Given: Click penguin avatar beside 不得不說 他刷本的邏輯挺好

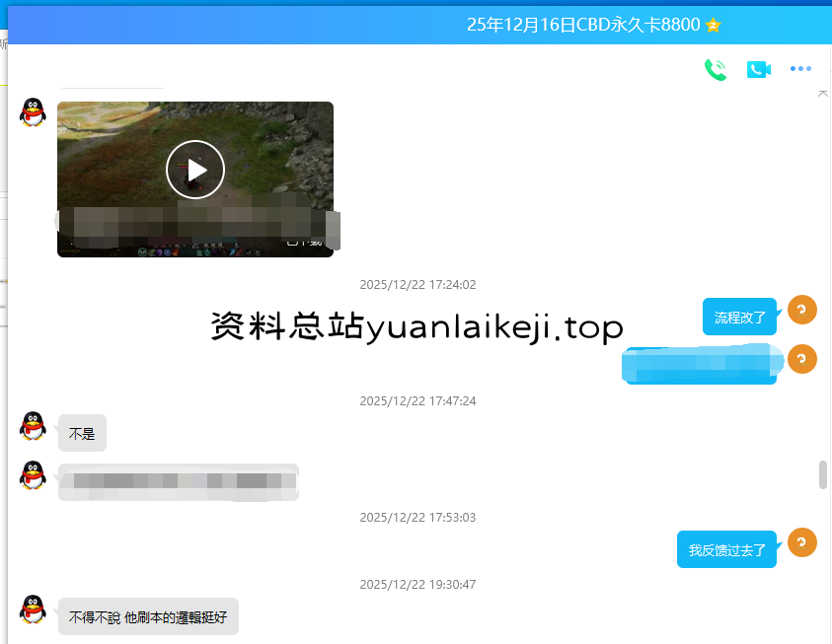Looking at the screenshot, I should tap(34, 609).
